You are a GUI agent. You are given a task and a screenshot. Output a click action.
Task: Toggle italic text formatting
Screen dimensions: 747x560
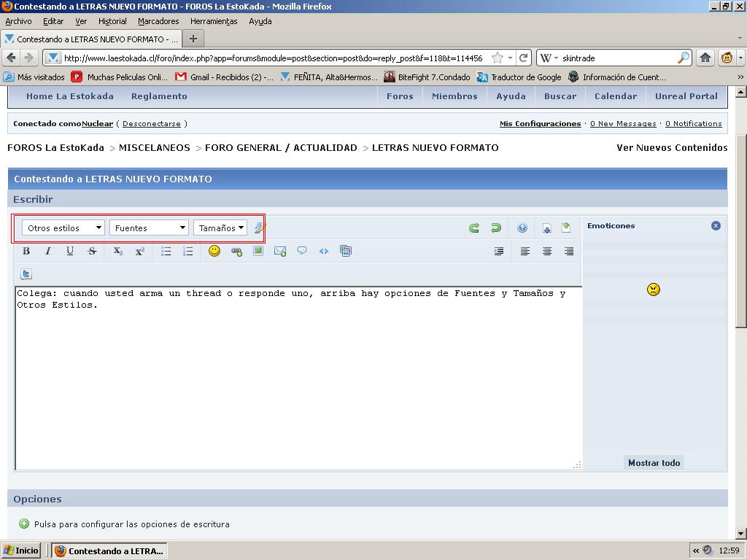click(x=48, y=251)
